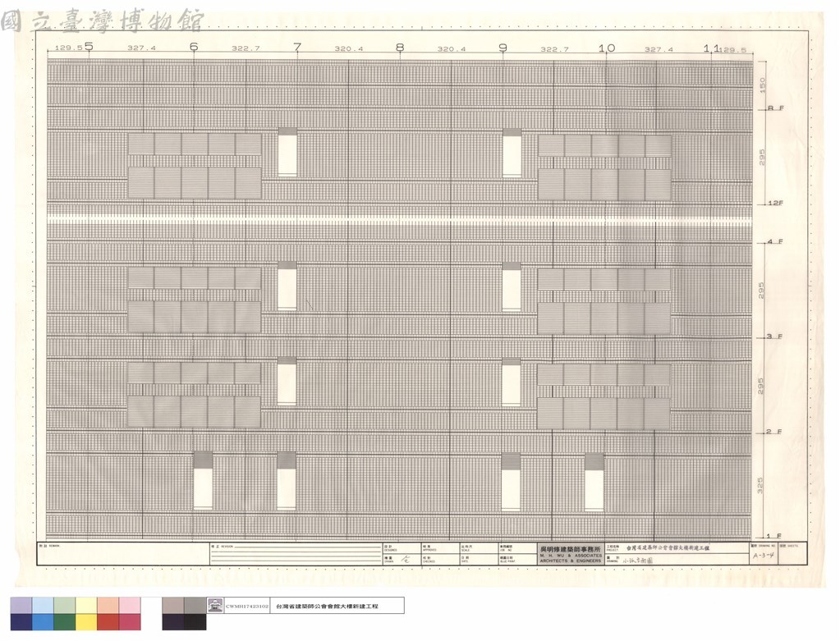
Task: Click gridline number 11 label
Action: [x=710, y=48]
